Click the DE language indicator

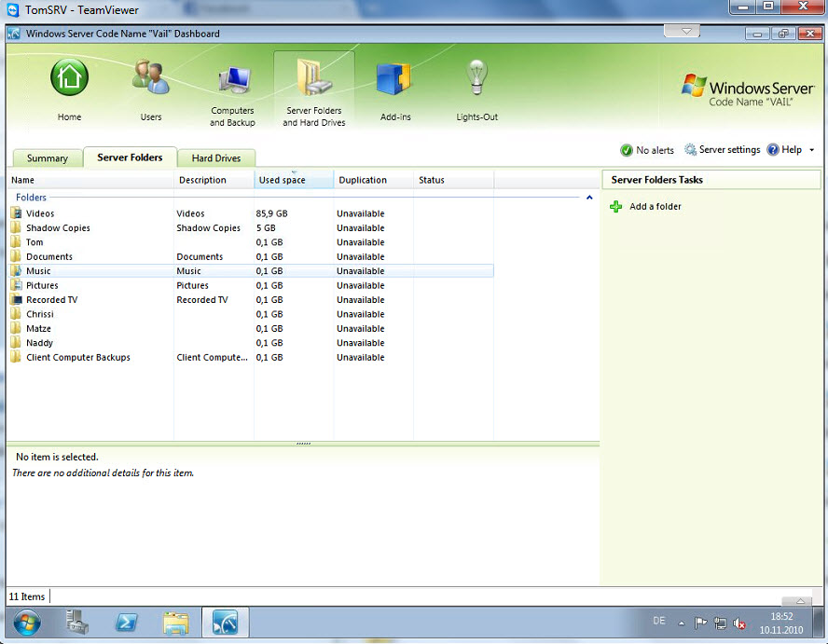tap(659, 621)
